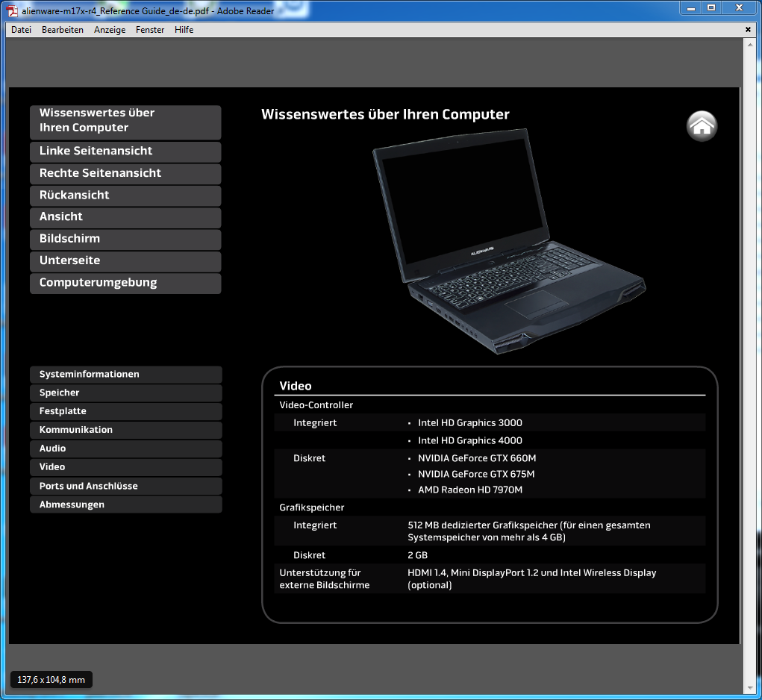Image resolution: width=762 pixels, height=700 pixels.
Task: Open Ports und Anschlüsse specifications
Action: 126,487
